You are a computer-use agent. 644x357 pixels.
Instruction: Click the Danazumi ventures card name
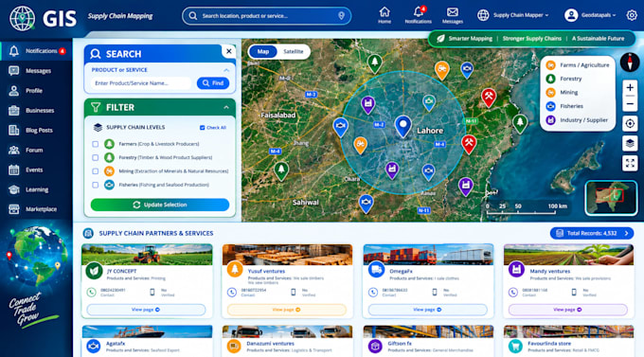coord(270,344)
